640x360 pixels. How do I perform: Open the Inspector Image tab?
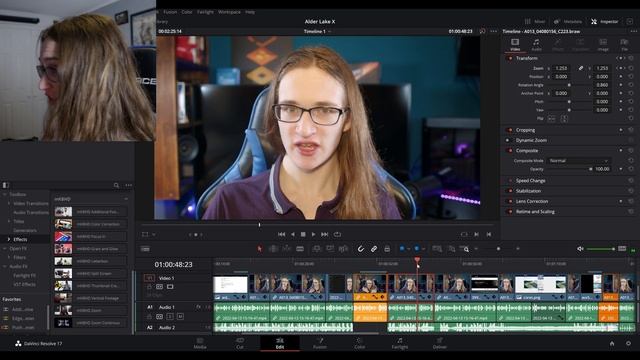tap(603, 45)
